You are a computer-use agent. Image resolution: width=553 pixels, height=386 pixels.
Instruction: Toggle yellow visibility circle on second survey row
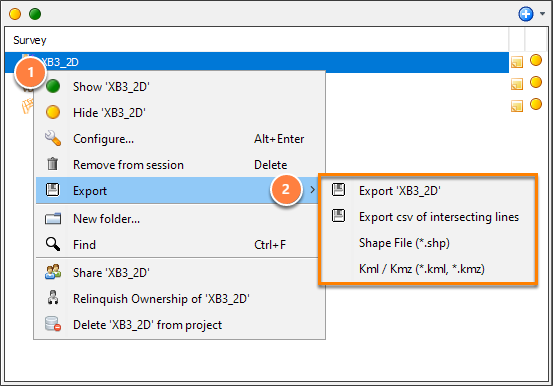(x=536, y=82)
